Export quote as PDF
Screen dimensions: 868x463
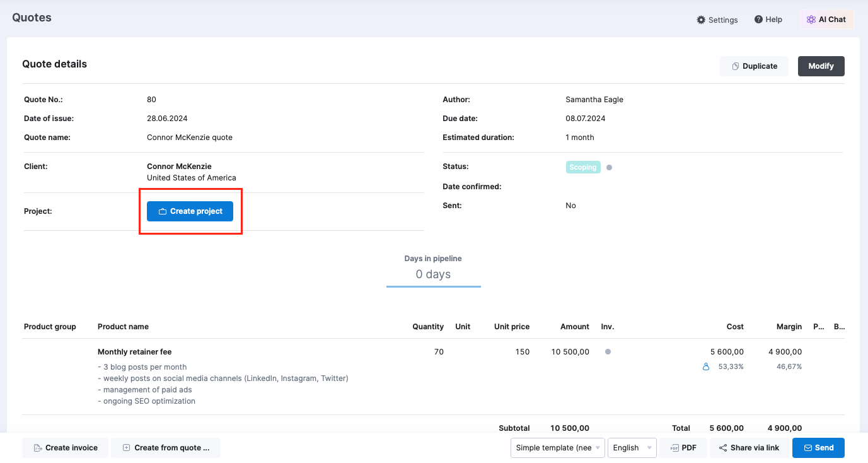pyautogui.click(x=683, y=448)
